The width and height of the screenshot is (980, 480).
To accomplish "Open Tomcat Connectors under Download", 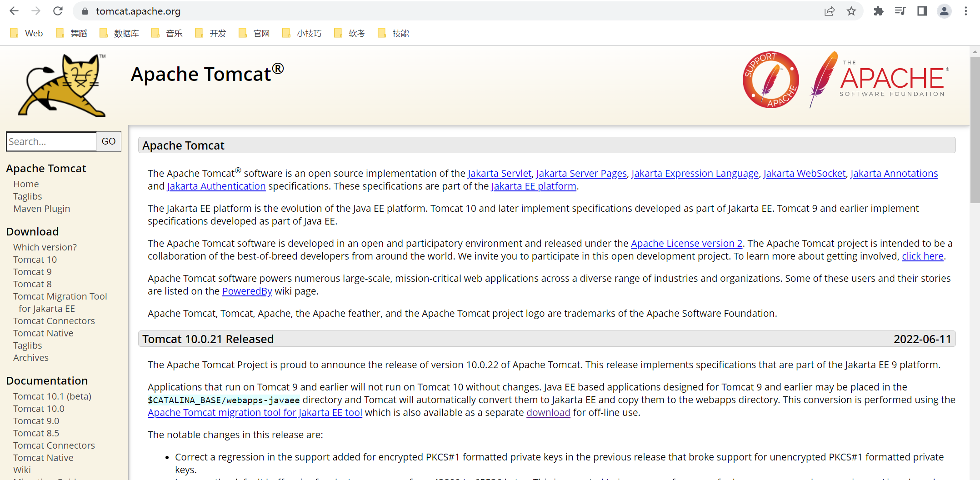I will tap(54, 321).
